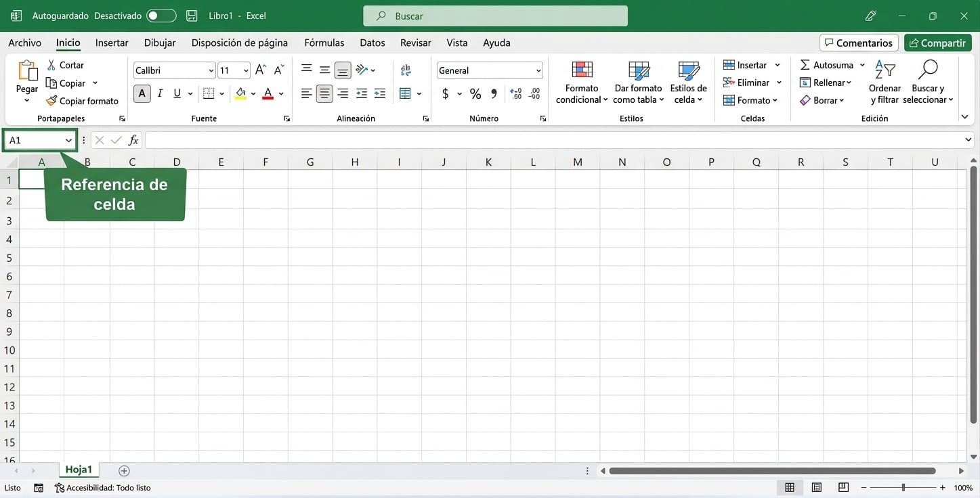Align text right
Viewport: 980px width, 498px height.
tap(343, 93)
